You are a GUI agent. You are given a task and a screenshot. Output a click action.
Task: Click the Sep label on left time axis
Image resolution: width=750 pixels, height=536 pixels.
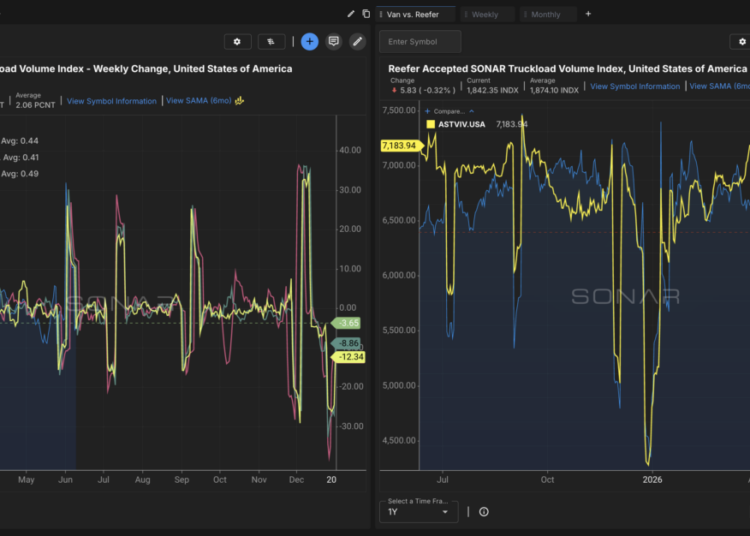(x=182, y=480)
